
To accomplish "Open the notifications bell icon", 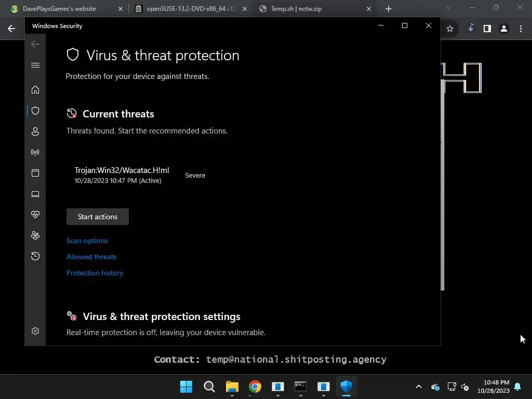I will coord(518,387).
